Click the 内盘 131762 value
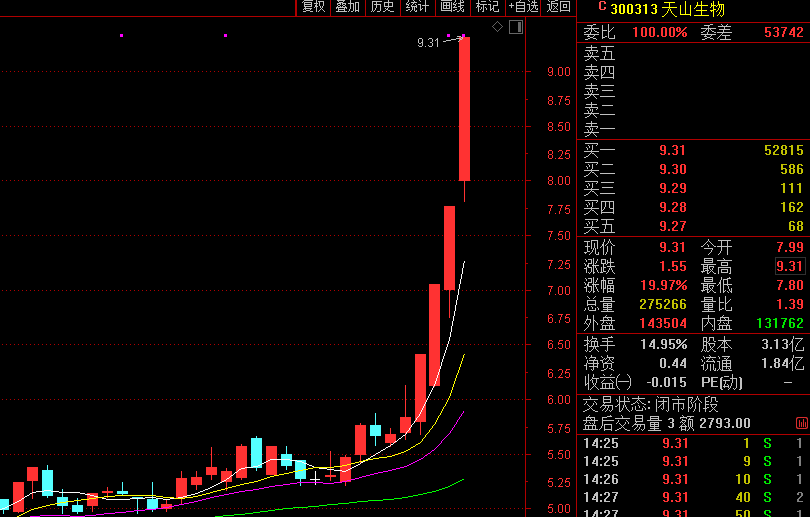The image size is (810, 517). coord(780,323)
